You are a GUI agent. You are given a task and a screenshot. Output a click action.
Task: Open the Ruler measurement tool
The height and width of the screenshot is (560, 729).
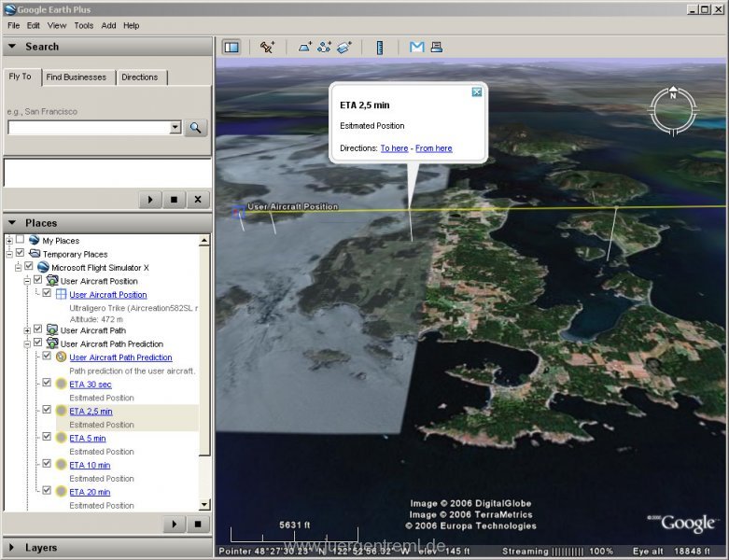point(380,47)
